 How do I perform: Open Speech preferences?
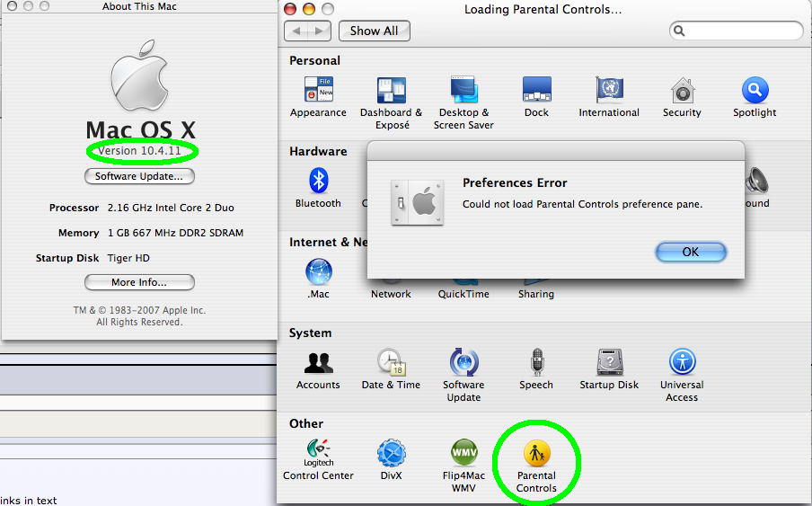536,369
